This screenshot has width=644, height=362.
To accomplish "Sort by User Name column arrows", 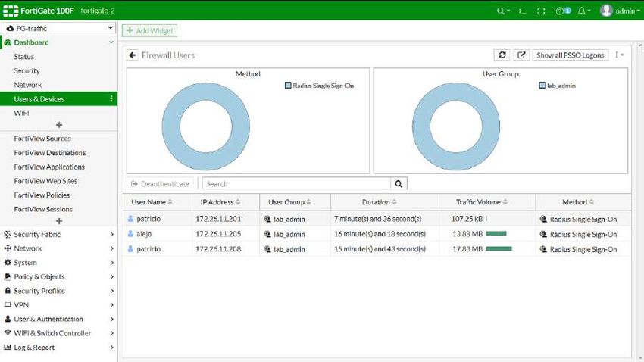I will click(170, 202).
